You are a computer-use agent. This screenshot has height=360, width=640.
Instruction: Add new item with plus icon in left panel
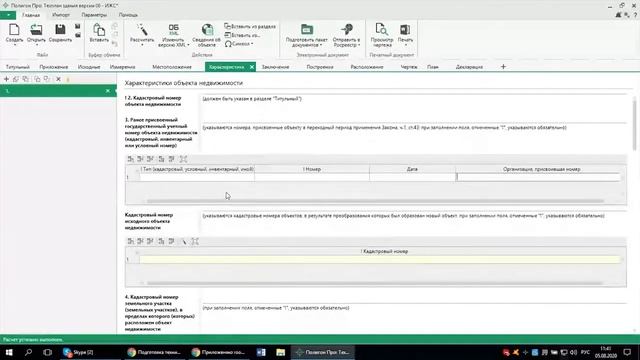[x=6, y=79]
